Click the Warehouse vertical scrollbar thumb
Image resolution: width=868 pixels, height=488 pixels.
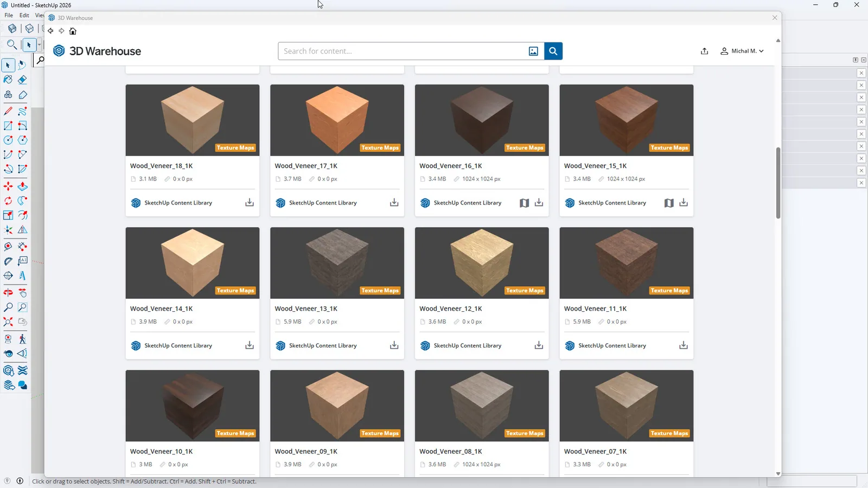tap(778, 183)
